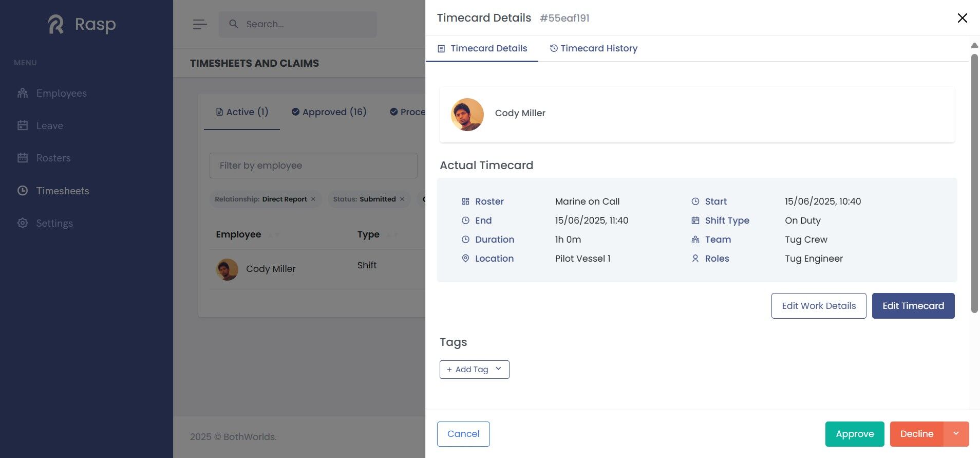Click the Edit Timecard button
Screen dimensions: 980x458
[913, 306]
